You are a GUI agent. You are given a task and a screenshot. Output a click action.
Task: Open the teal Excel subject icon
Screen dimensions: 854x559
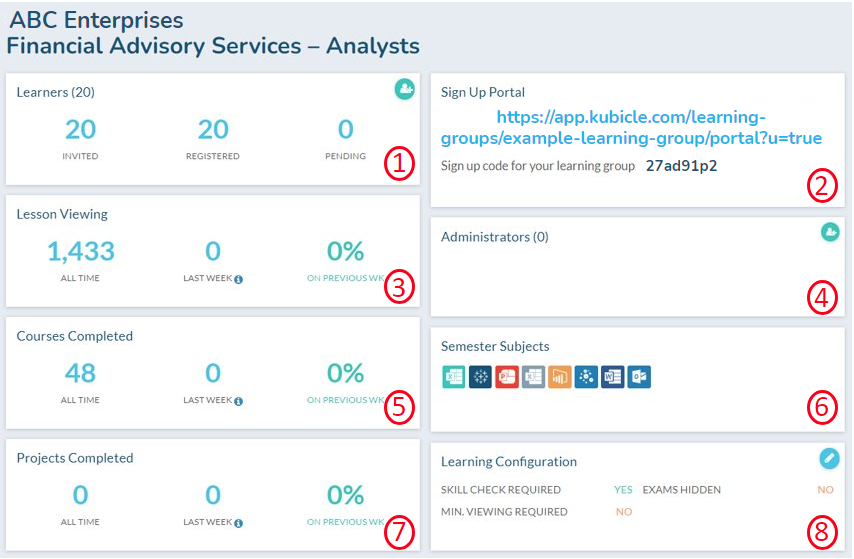[x=453, y=377]
